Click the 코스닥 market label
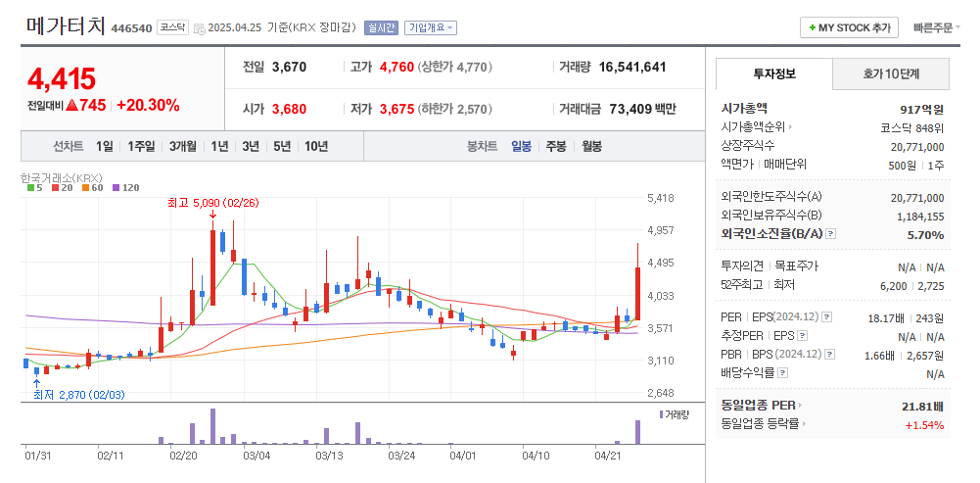The width and height of the screenshot is (980, 483). 172,26
